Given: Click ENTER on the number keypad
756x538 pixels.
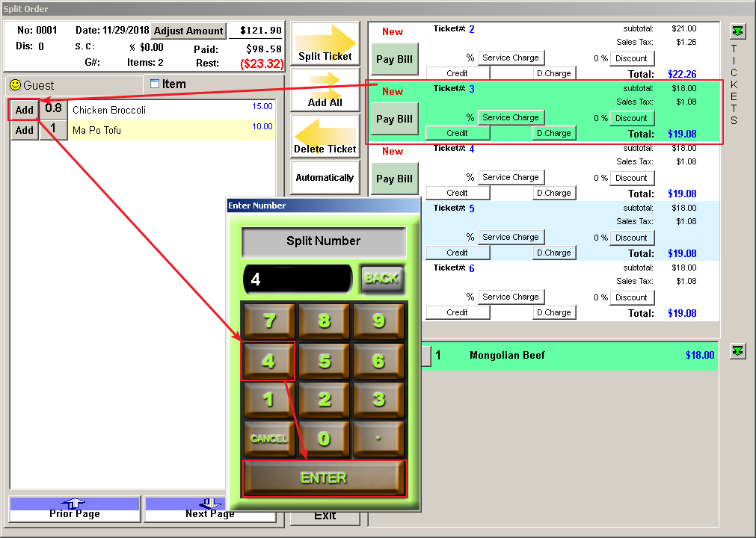Looking at the screenshot, I should pos(324,477).
